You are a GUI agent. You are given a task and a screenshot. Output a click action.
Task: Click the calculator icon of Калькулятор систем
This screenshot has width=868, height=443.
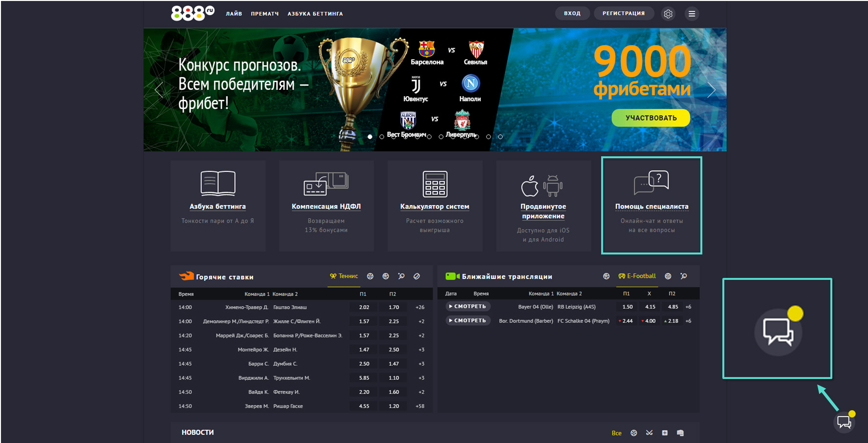click(435, 184)
